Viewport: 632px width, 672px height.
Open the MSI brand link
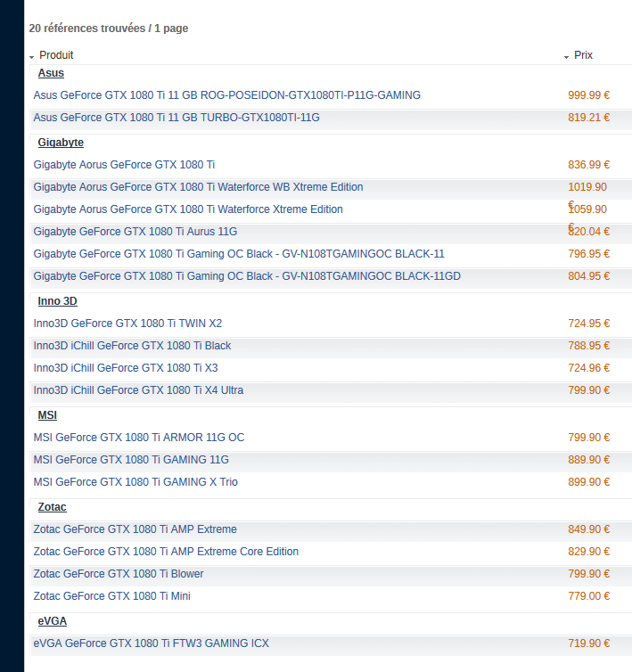[x=47, y=415]
